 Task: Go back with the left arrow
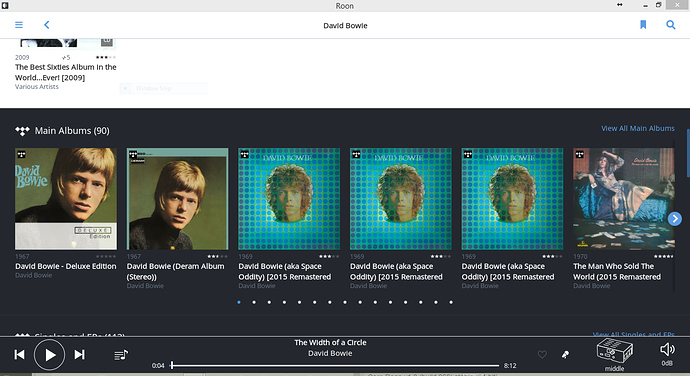[x=47, y=25]
